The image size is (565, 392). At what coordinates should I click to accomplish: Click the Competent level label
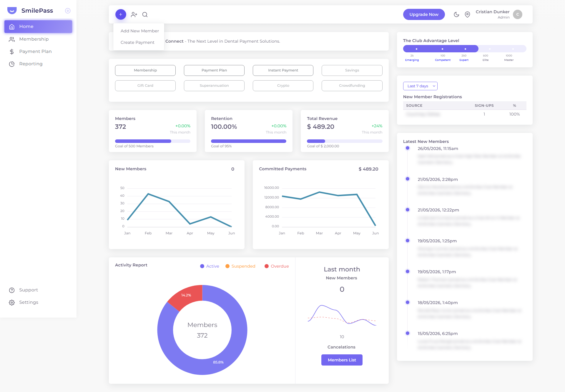tap(443, 60)
